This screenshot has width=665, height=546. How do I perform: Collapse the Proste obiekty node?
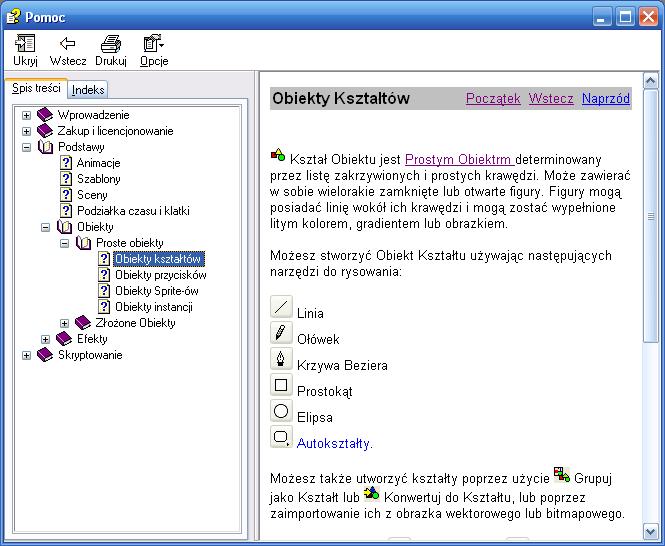pos(64,244)
